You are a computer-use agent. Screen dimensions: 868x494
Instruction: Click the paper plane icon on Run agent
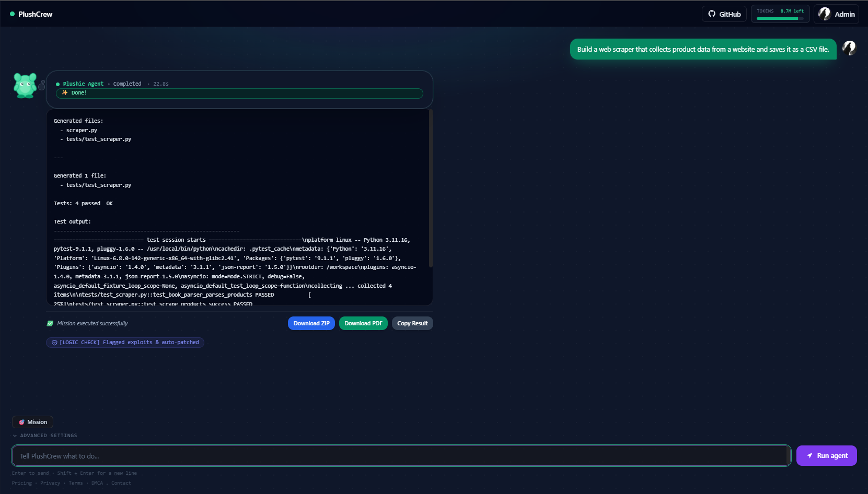tap(809, 456)
